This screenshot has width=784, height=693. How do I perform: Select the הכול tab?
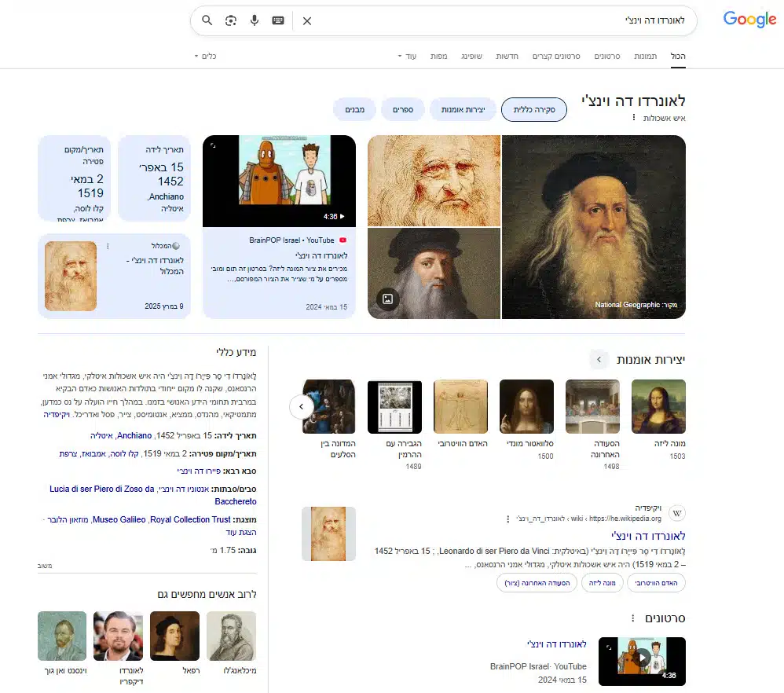[x=678, y=56]
